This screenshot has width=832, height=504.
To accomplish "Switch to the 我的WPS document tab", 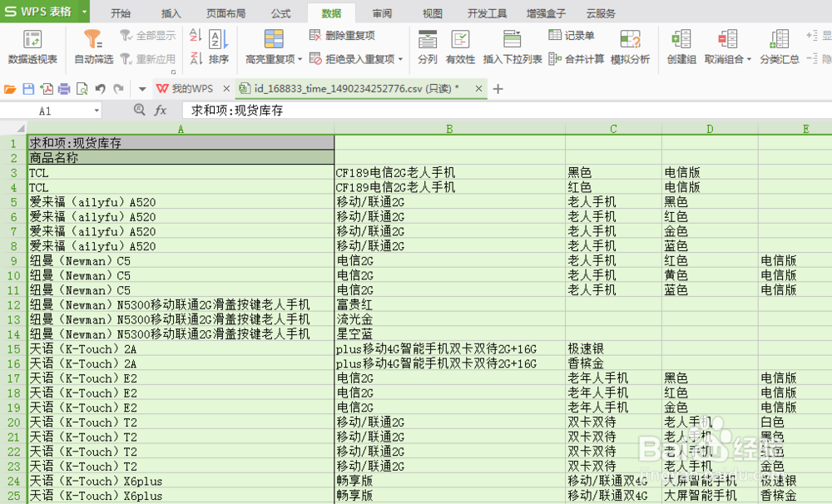I will click(x=186, y=89).
